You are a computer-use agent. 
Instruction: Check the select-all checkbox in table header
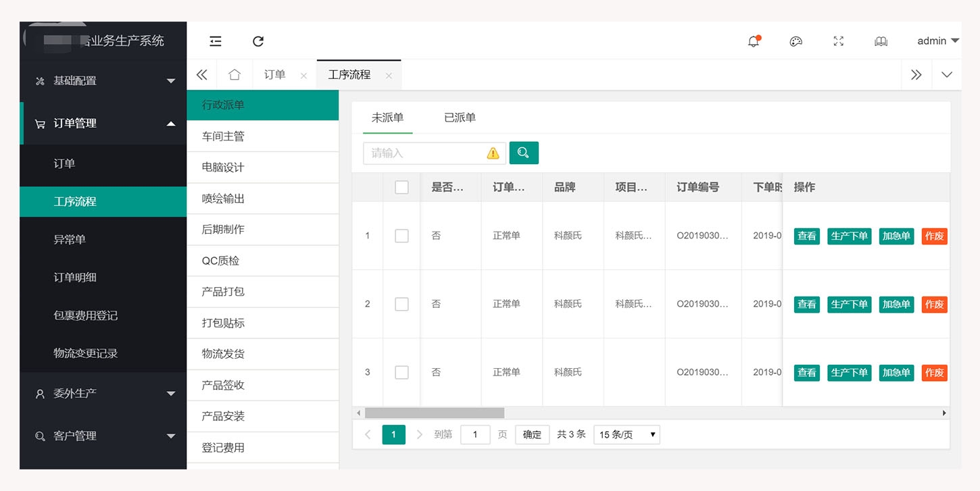point(401,187)
